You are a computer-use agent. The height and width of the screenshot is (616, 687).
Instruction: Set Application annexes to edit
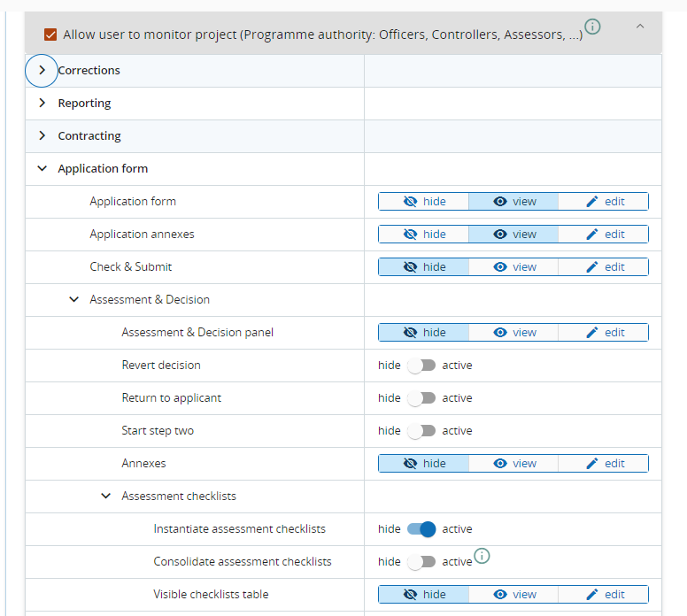pyautogui.click(x=603, y=235)
